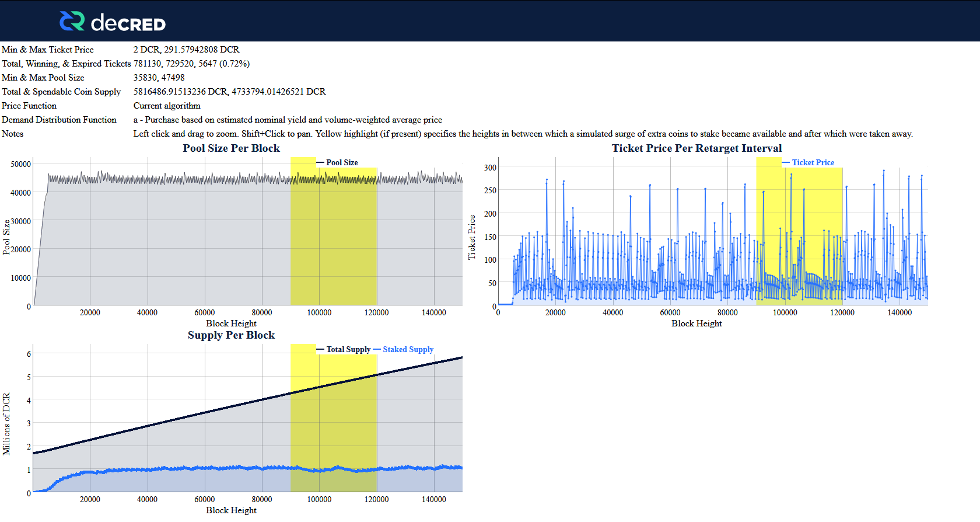Click 'Block Height' label under Supply chart

232,510
